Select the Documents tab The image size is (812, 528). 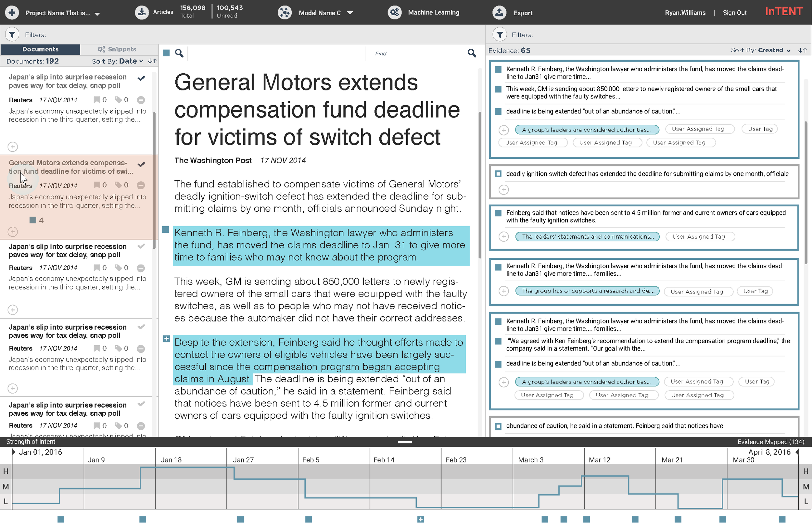click(40, 49)
